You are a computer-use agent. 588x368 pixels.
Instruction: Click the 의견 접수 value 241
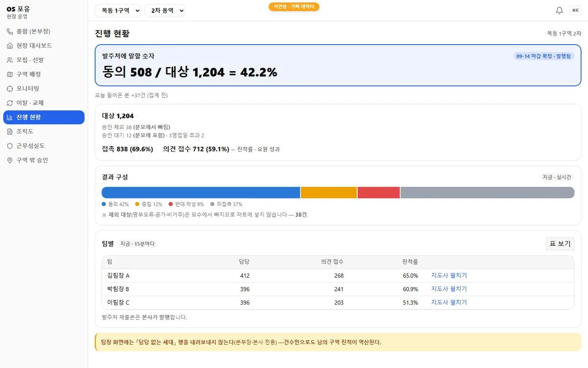click(x=339, y=289)
